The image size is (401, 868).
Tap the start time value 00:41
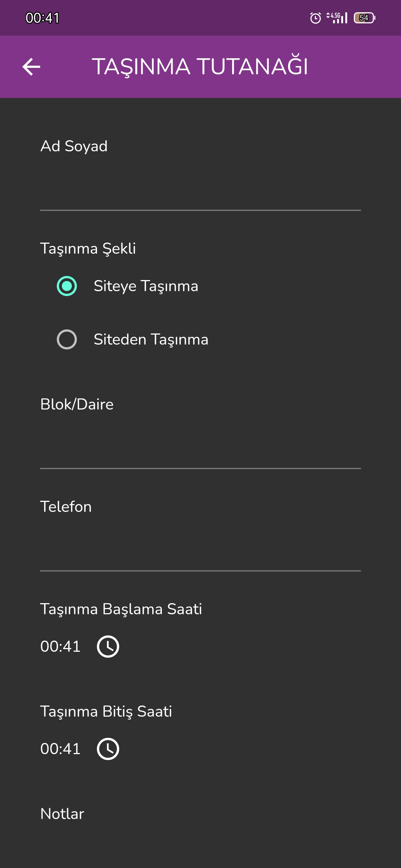coord(60,647)
